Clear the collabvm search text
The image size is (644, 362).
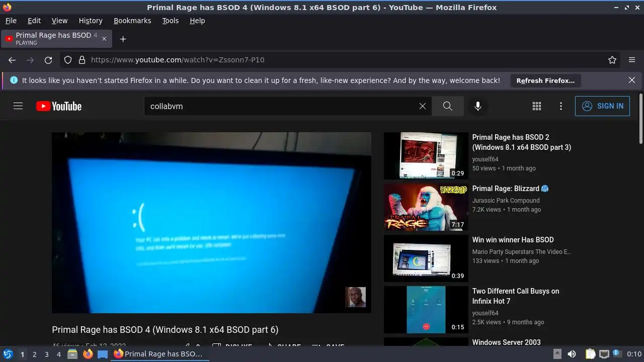(423, 106)
